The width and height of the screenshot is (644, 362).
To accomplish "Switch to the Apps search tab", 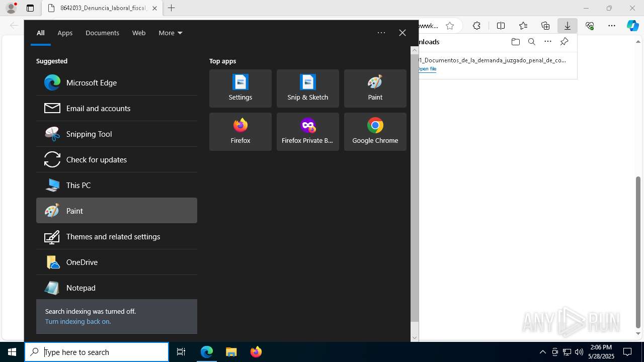I will click(65, 33).
